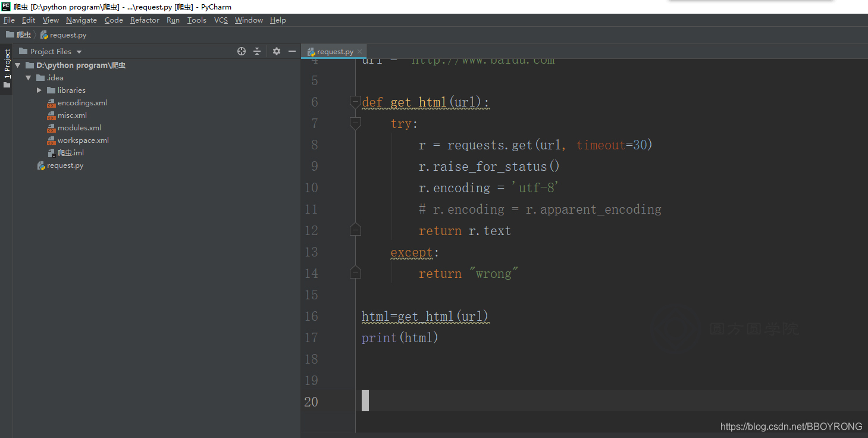The height and width of the screenshot is (438, 868).
Task: Click the XML icon beside misc.xml
Action: (51, 115)
